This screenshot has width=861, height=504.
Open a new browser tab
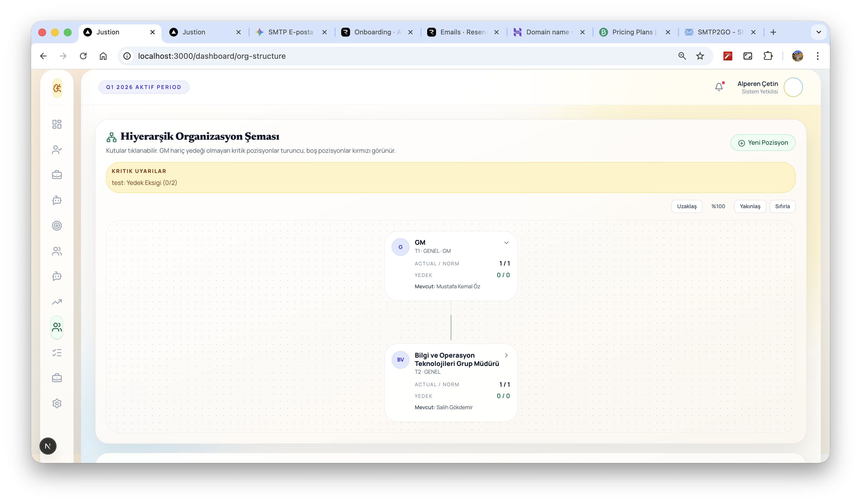(773, 32)
